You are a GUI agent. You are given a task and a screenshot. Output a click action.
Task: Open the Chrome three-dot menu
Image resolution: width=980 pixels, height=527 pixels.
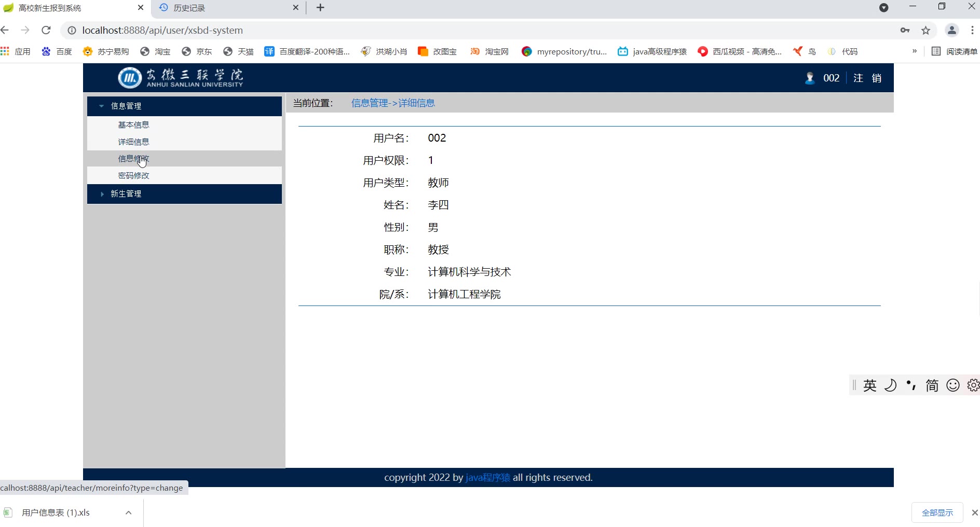point(972,30)
